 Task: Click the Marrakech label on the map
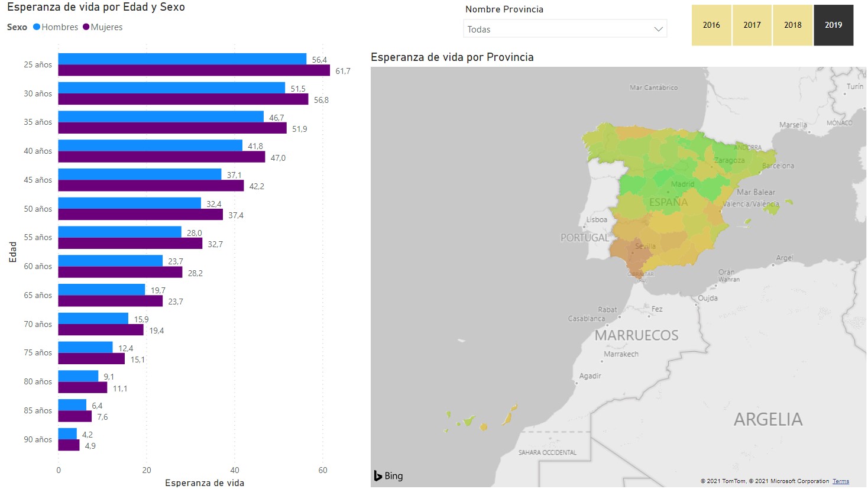[x=621, y=354]
